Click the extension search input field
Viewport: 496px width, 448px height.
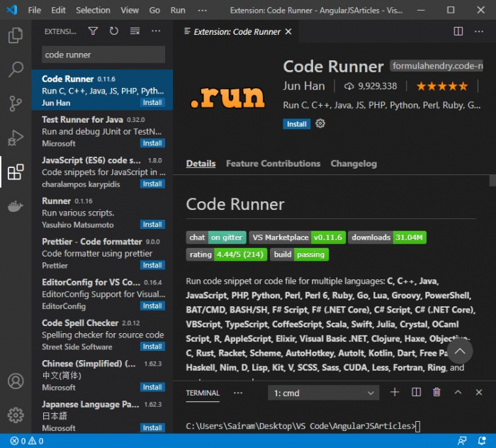point(103,55)
